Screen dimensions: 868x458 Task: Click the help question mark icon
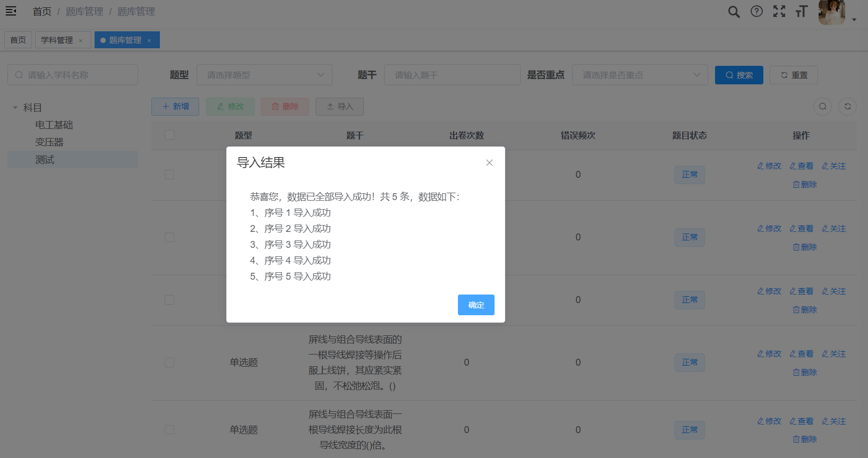pyautogui.click(x=756, y=12)
